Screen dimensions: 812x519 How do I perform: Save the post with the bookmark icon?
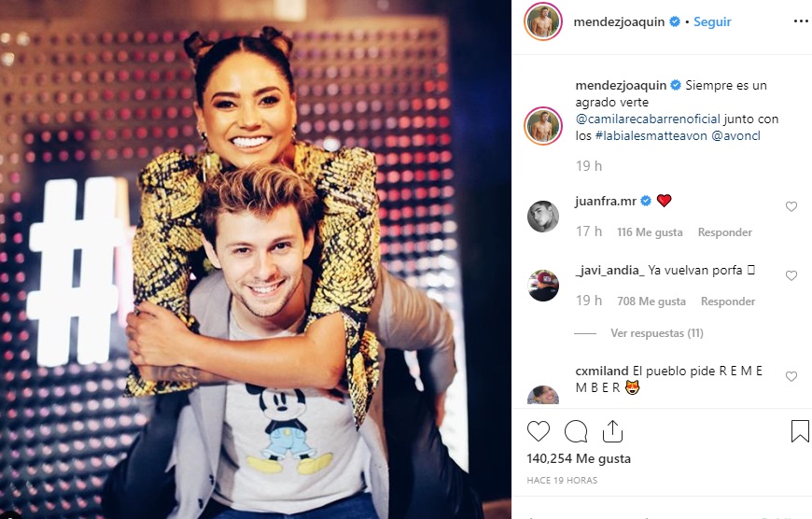pyautogui.click(x=800, y=431)
